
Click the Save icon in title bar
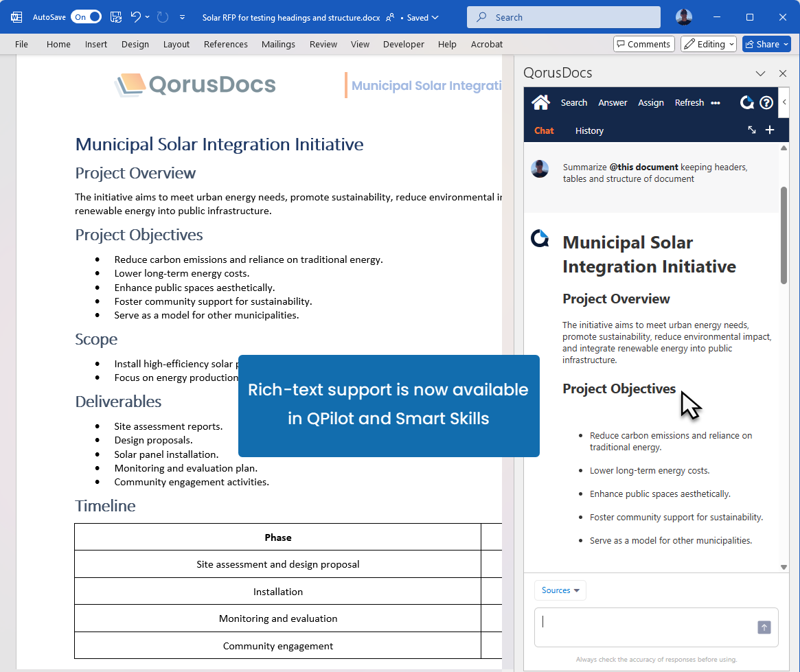coord(116,17)
